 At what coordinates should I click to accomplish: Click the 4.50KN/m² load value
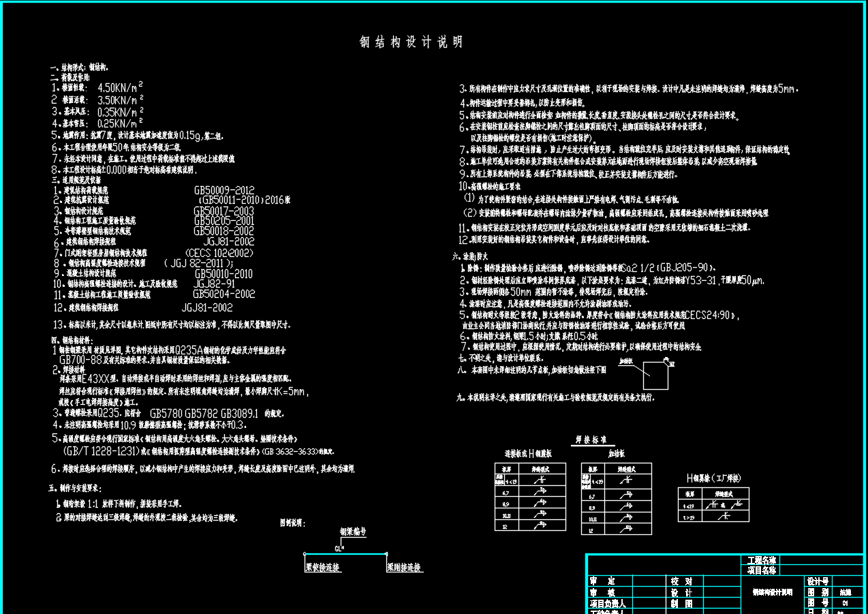pyautogui.click(x=121, y=87)
